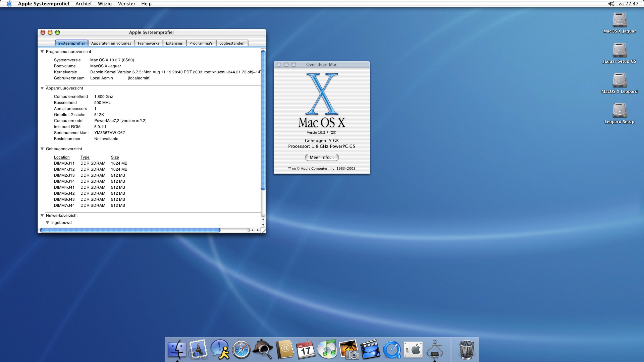
Task: Click the horizontal scrollbar right arrow
Action: tap(258, 230)
